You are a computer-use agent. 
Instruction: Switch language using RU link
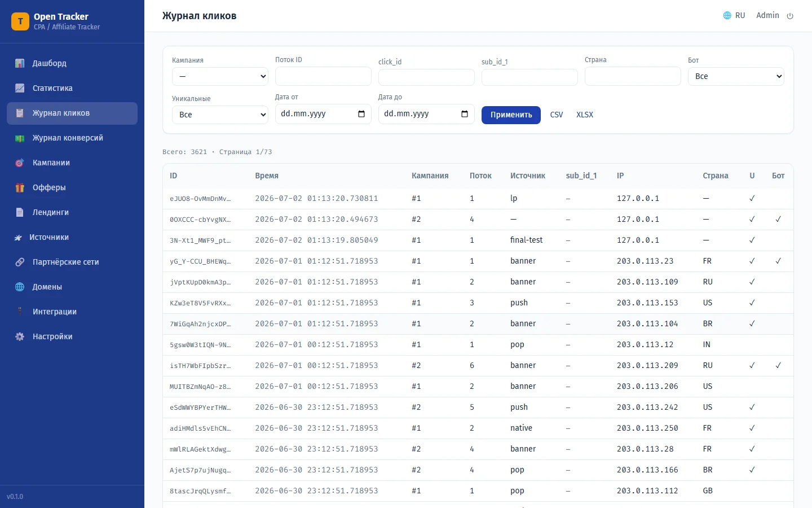pyautogui.click(x=740, y=16)
